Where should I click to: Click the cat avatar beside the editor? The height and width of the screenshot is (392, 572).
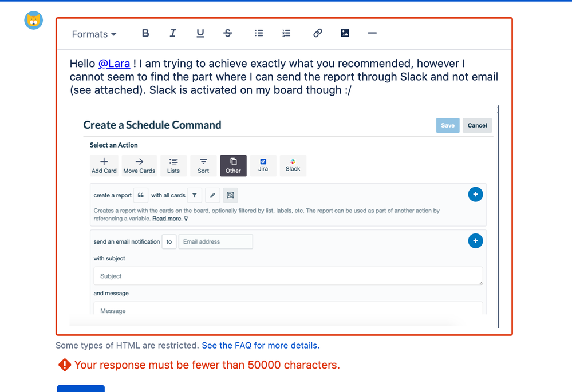click(34, 20)
